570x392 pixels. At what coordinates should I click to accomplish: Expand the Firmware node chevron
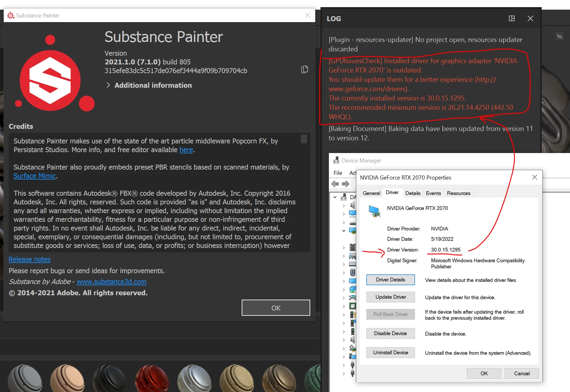click(344, 248)
